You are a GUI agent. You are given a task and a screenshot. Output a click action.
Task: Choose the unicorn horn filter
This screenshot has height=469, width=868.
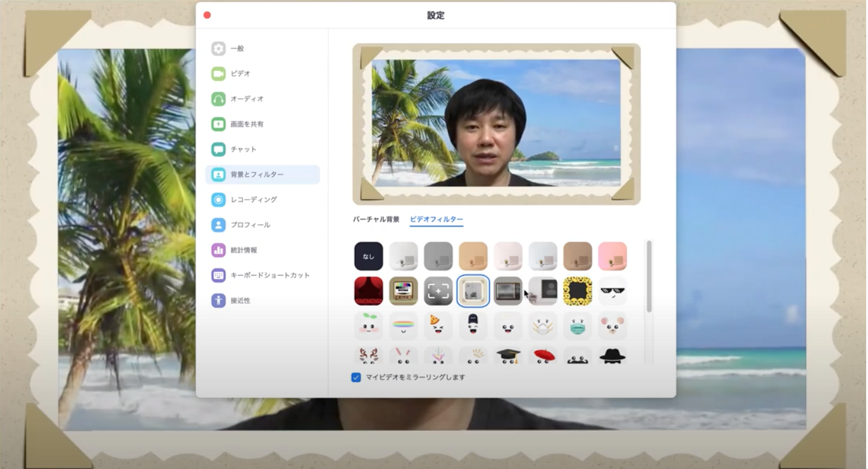coord(438,355)
